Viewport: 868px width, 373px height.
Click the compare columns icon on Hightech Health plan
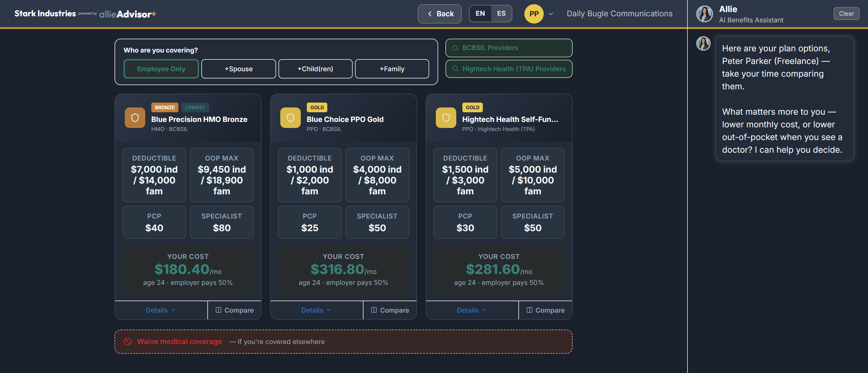tap(529, 310)
